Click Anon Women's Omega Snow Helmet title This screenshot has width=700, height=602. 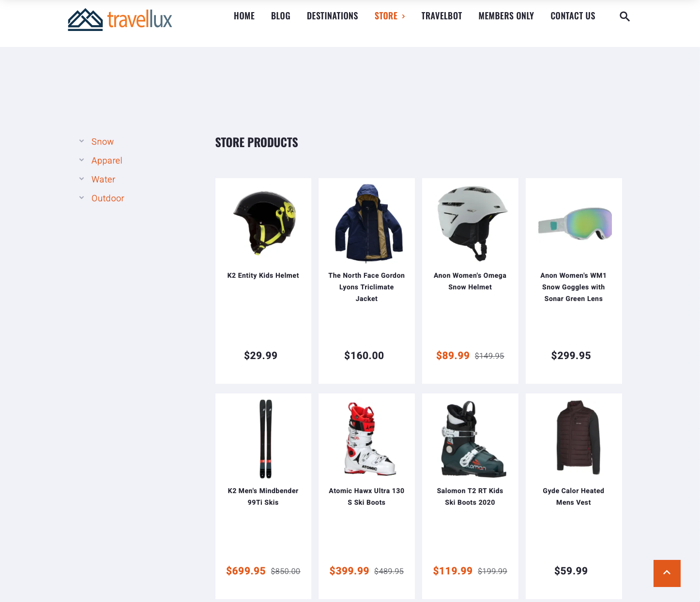coord(470,281)
